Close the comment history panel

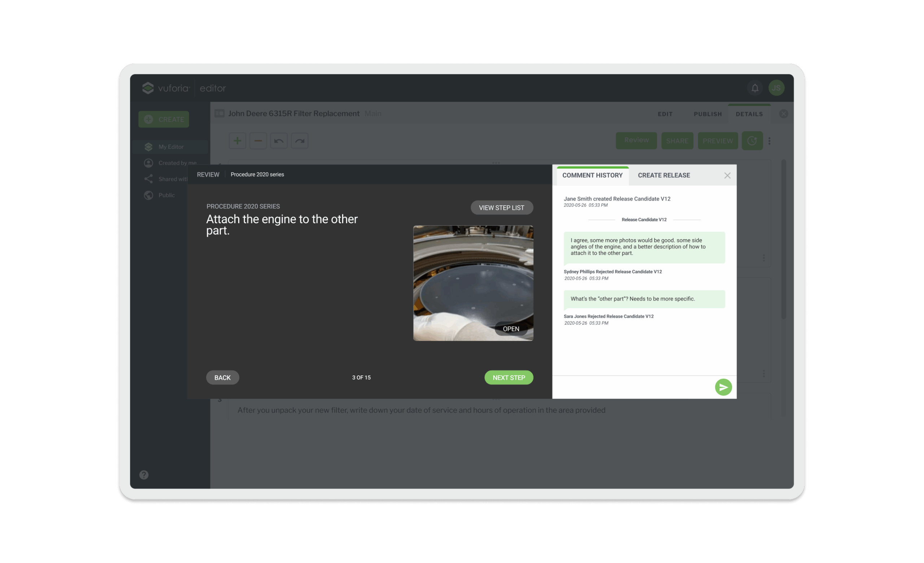pos(727,175)
